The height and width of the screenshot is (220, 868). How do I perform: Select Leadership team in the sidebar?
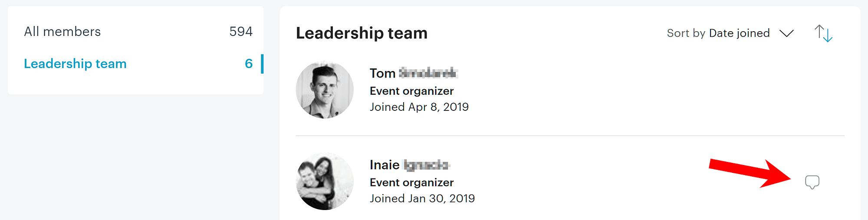(75, 64)
